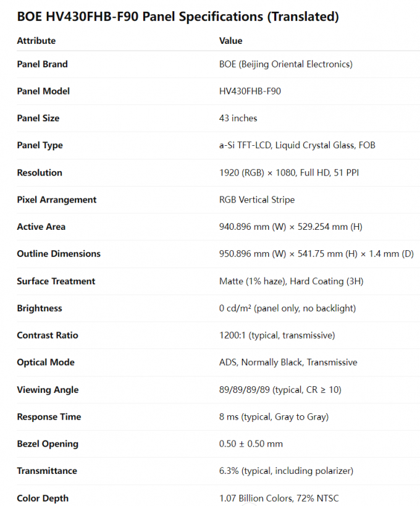The image size is (420, 506).
Task: Click the BOE Beijing Oriental Electronics value
Action: tap(286, 64)
